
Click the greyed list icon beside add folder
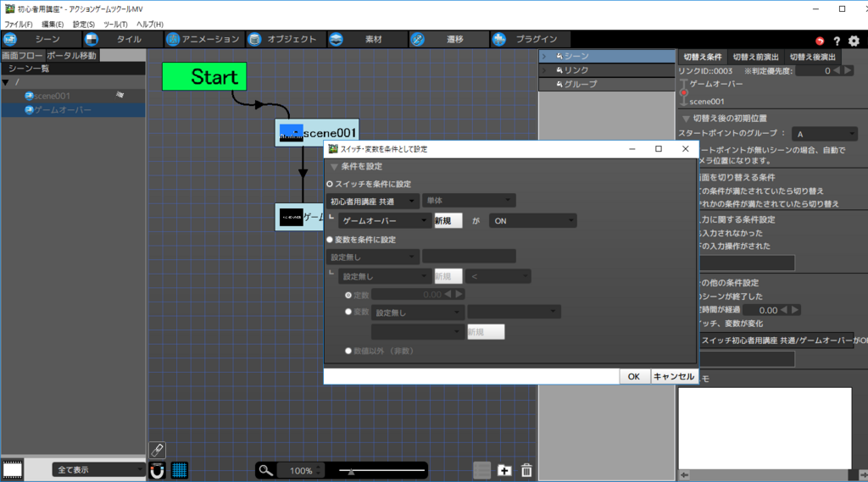[481, 470]
